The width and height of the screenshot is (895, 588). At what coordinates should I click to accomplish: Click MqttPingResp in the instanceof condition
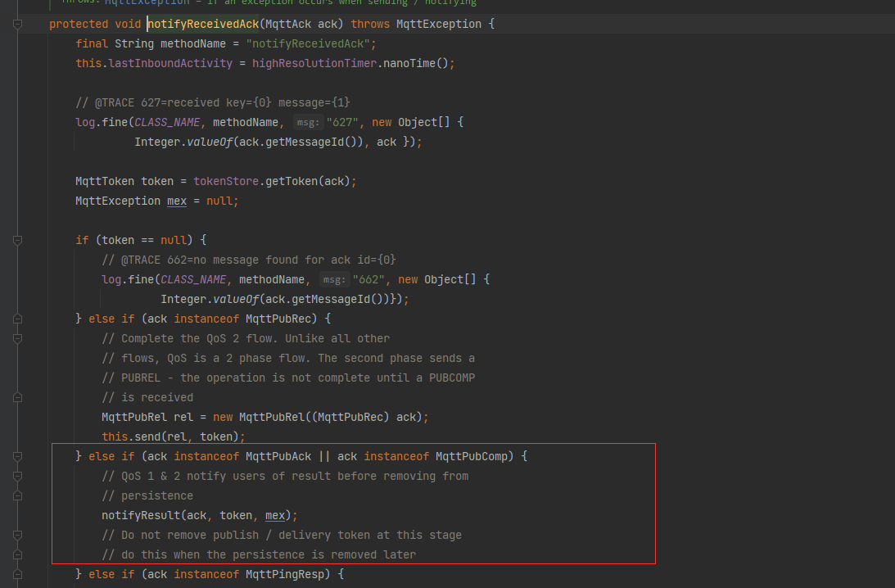click(285, 574)
